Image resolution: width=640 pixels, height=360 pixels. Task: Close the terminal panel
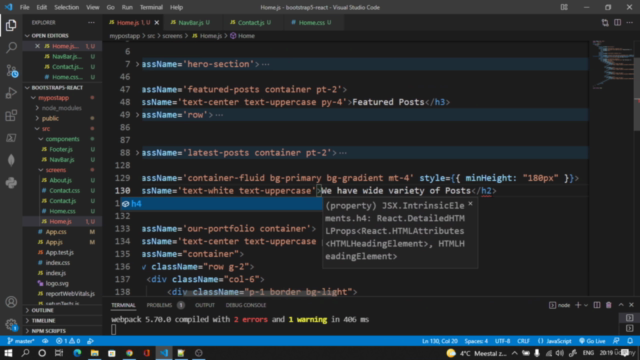[x=631, y=305]
